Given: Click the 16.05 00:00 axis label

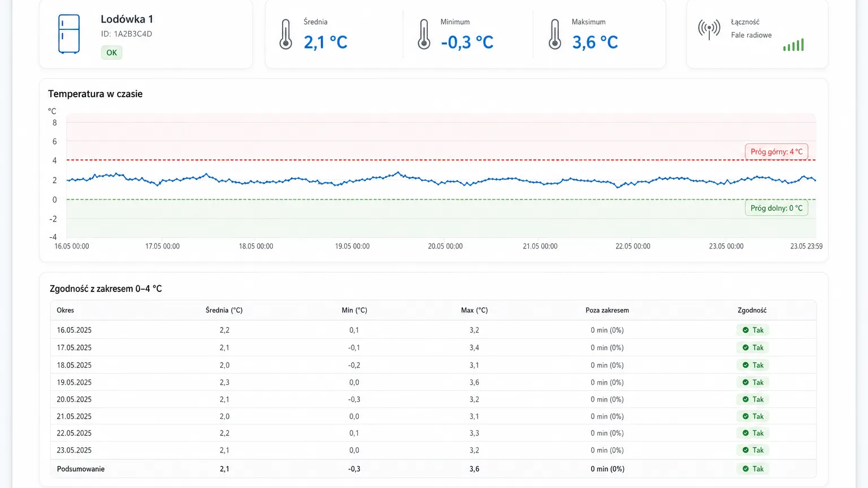Looking at the screenshot, I should click(72, 246).
